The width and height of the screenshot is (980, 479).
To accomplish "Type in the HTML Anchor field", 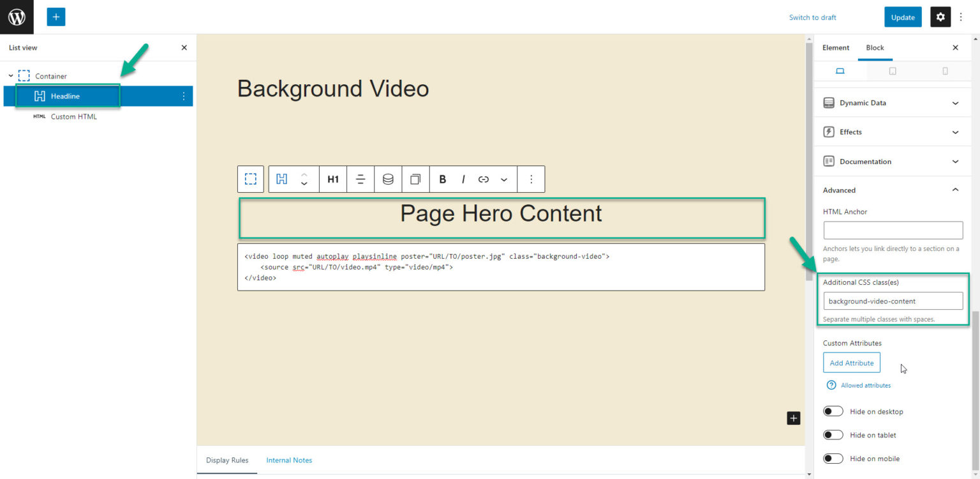I will coord(893,230).
